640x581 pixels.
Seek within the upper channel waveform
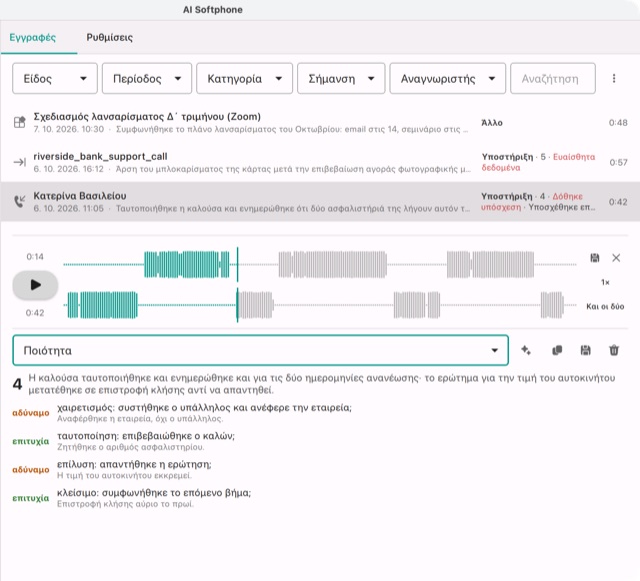pyautogui.click(x=320, y=265)
